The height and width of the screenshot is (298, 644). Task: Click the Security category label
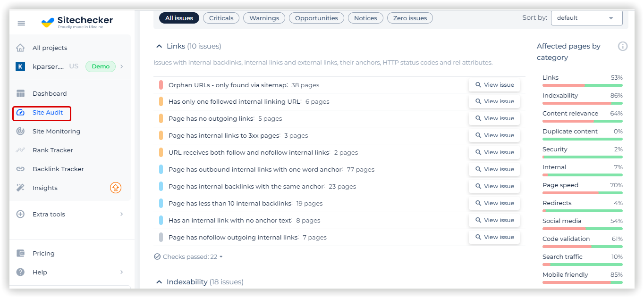click(555, 149)
